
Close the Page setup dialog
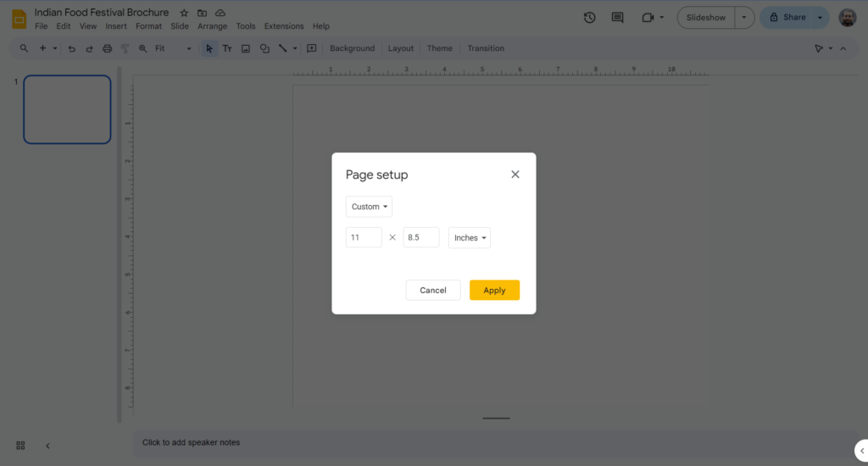515,175
